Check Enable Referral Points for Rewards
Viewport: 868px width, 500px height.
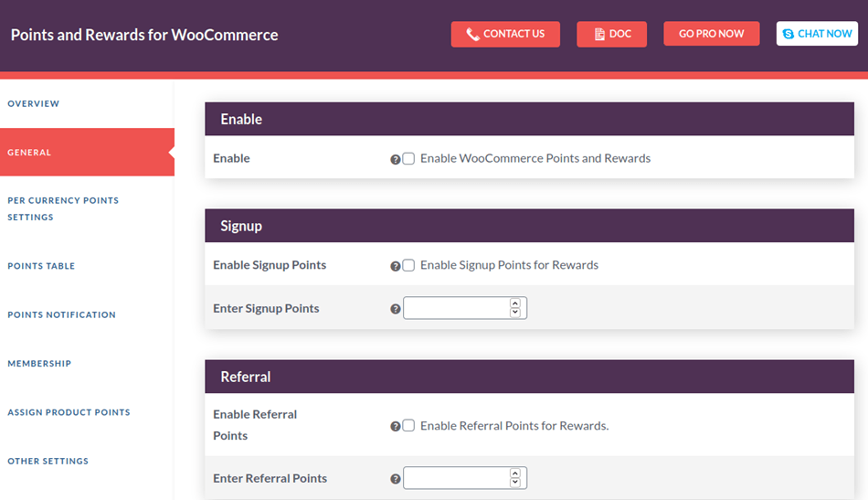pyautogui.click(x=408, y=425)
